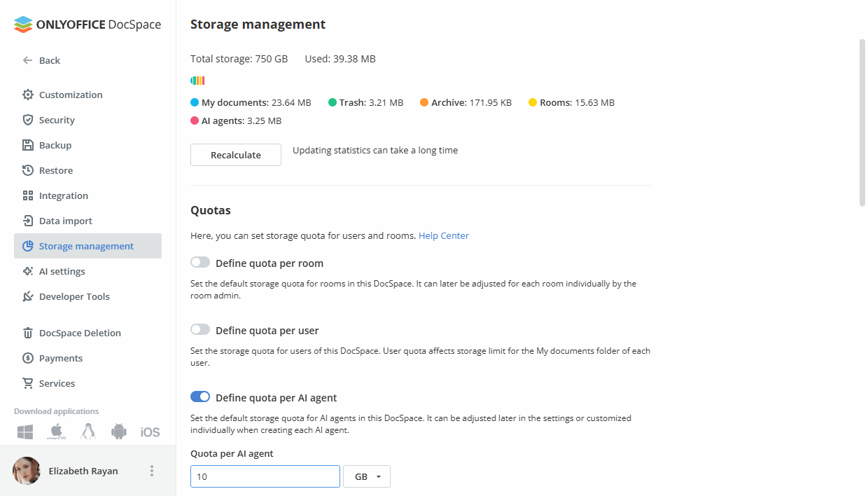Open the GB unit dropdown

click(x=366, y=476)
